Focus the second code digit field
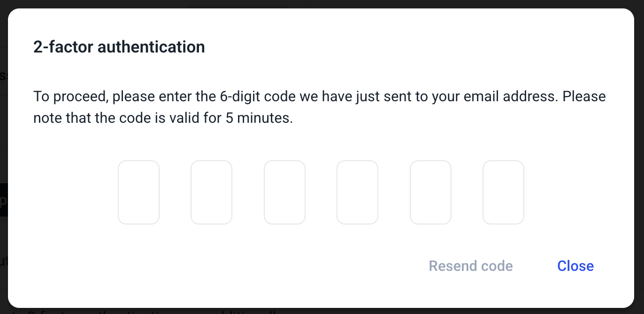The width and height of the screenshot is (644, 314). [x=211, y=192]
